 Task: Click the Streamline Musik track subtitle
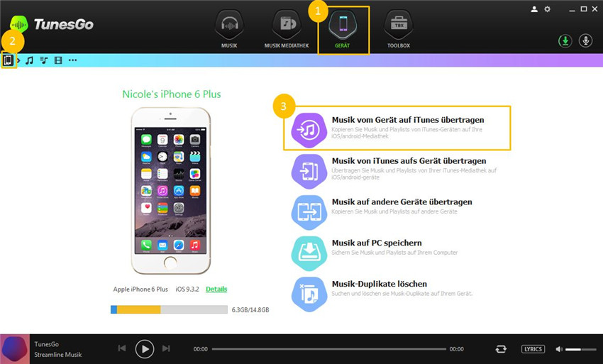click(58, 355)
